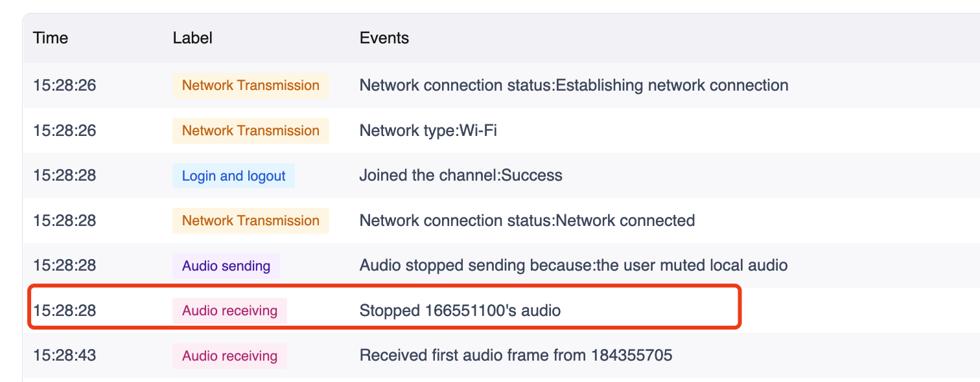Screen dimensions: 980x382
Task: Click the Network connected status event
Action: [x=527, y=221]
